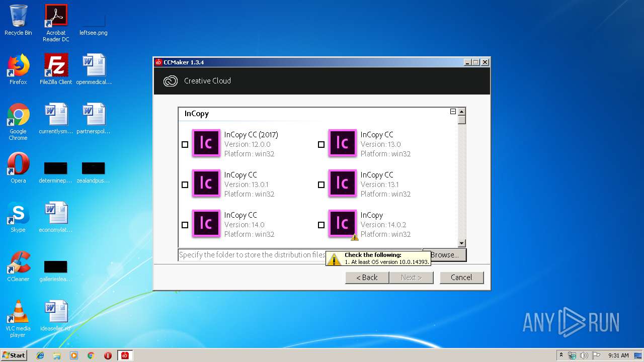Click the InCopy CC 14.0 Ic icon
The height and width of the screenshot is (362, 644).
(206, 223)
